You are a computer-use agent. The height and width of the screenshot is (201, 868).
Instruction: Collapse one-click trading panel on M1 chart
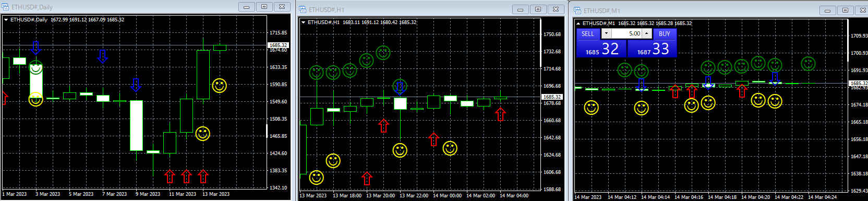(578, 23)
